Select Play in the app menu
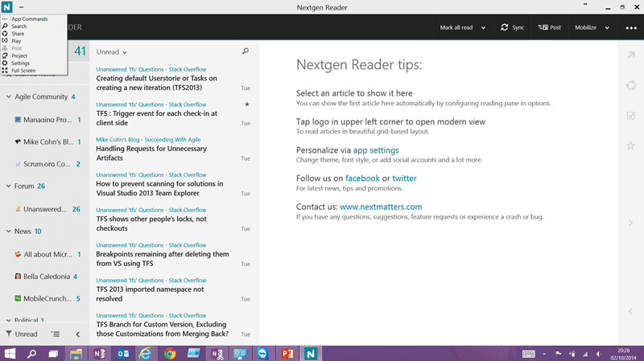Screen dimensions: 644x361 pos(16,41)
